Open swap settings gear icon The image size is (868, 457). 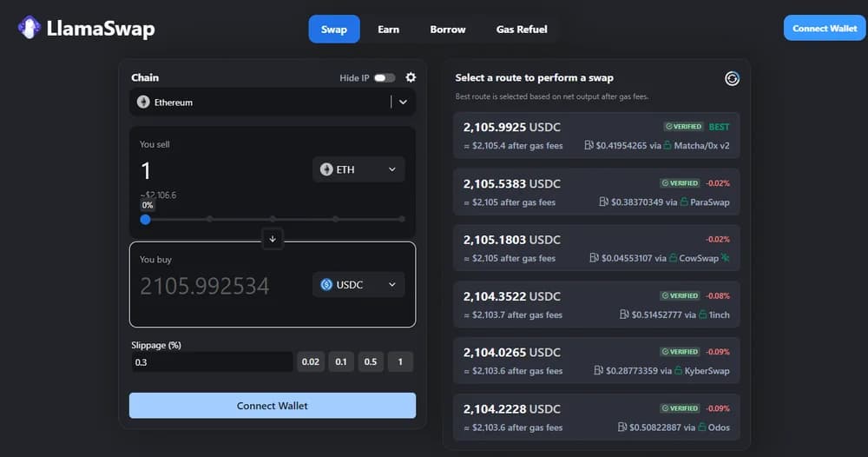pyautogui.click(x=411, y=77)
